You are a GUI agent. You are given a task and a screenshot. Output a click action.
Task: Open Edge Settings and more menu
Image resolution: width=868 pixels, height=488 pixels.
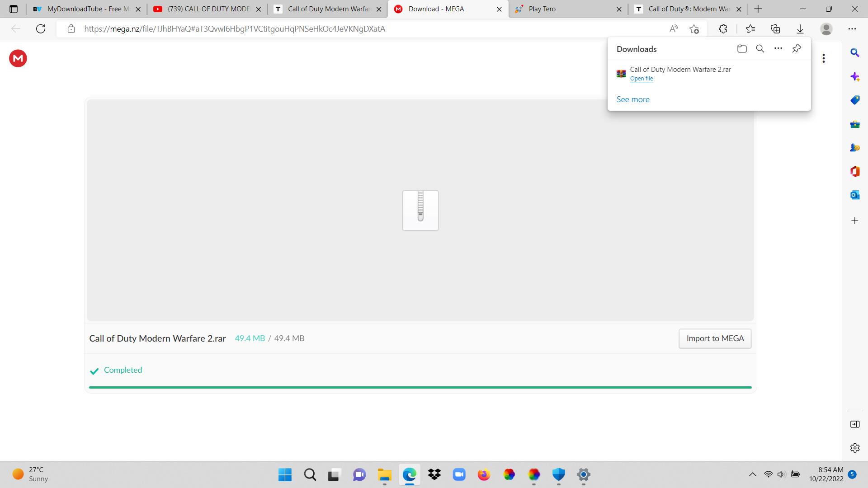[852, 29]
